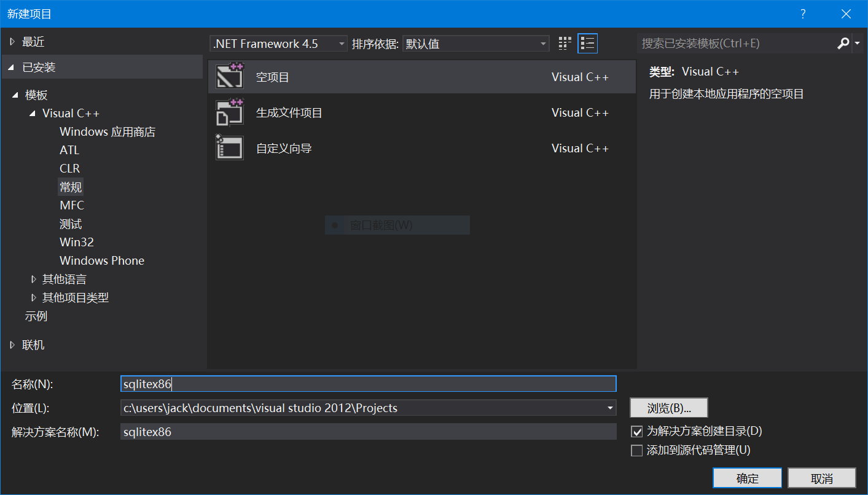Viewport: 868px width, 495px height.
Task: Click the 名称 input field
Action: tap(369, 384)
